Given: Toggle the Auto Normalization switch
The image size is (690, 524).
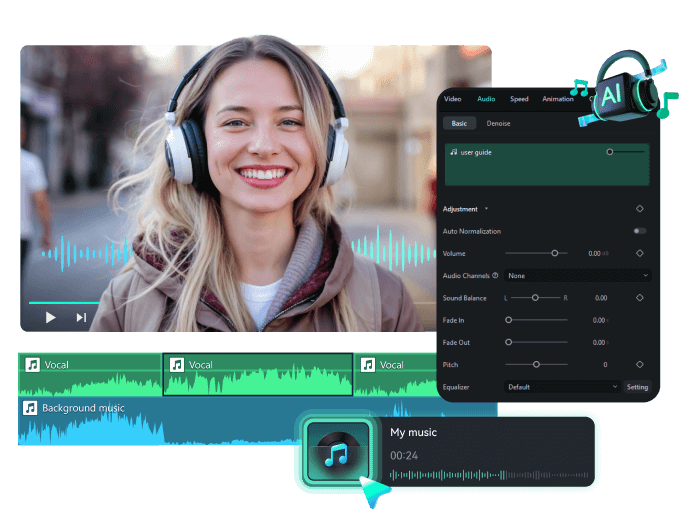Looking at the screenshot, I should pyautogui.click(x=639, y=231).
